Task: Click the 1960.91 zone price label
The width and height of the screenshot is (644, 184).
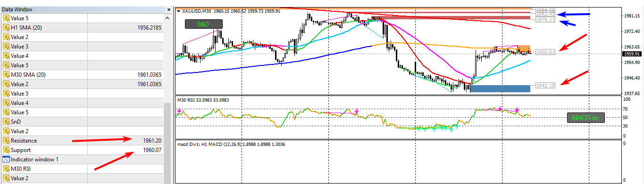Action: [545, 52]
